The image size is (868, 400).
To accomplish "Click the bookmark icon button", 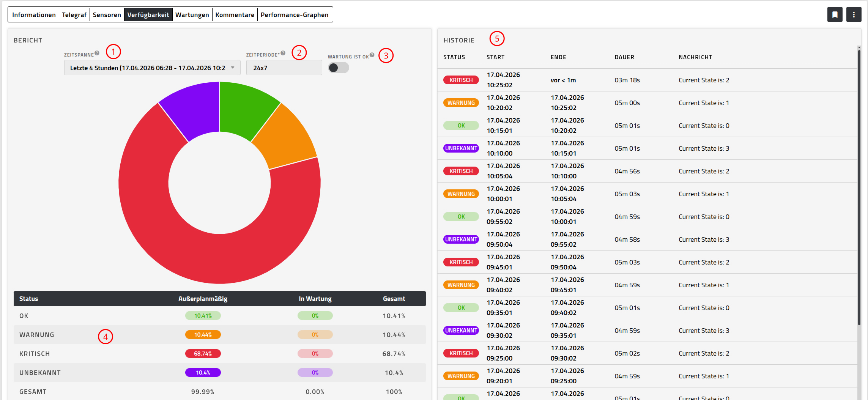I will (835, 15).
